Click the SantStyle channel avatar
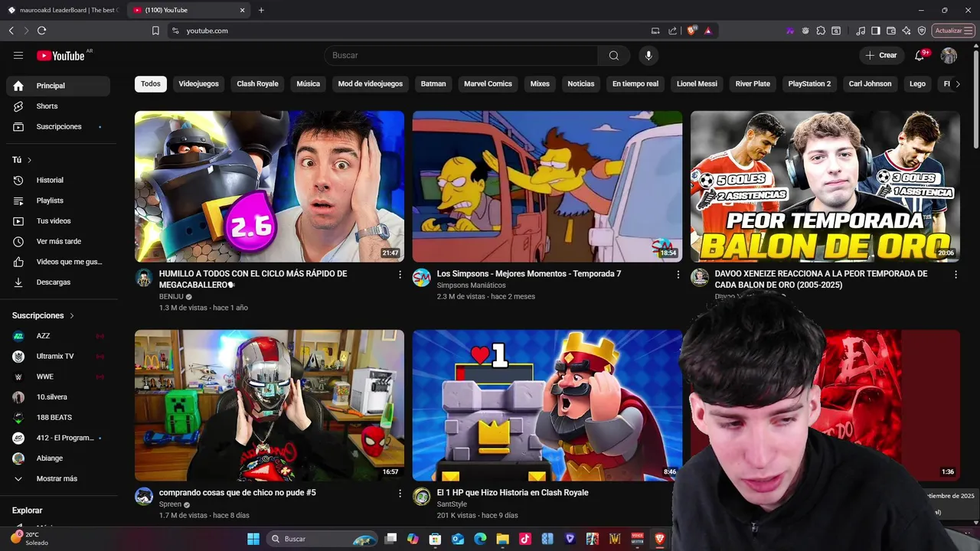Image resolution: width=980 pixels, height=551 pixels. 422,496
